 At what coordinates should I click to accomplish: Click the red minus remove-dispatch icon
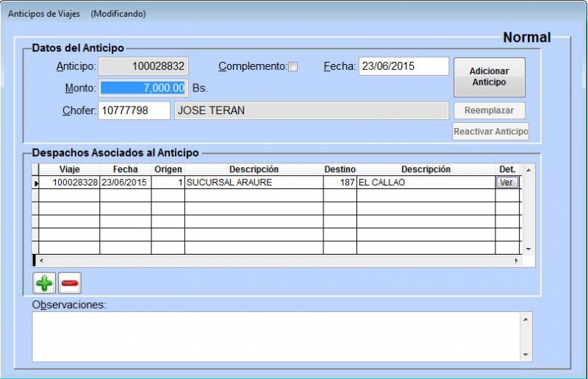(x=70, y=283)
